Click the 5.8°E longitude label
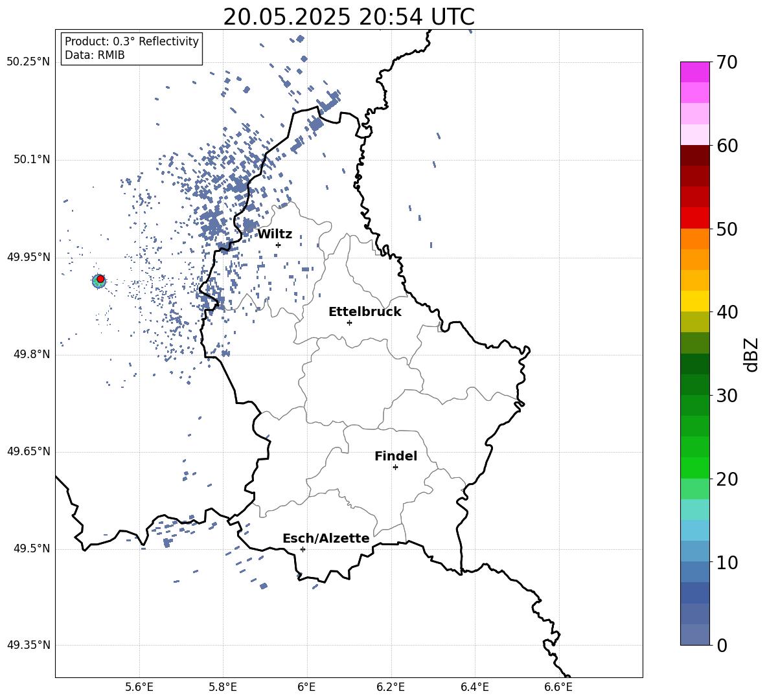Viewport: 767px width, 700px height. (x=223, y=688)
